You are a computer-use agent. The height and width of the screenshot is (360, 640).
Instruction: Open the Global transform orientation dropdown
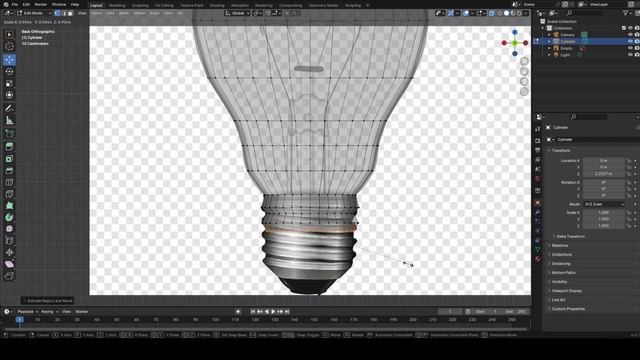point(237,13)
